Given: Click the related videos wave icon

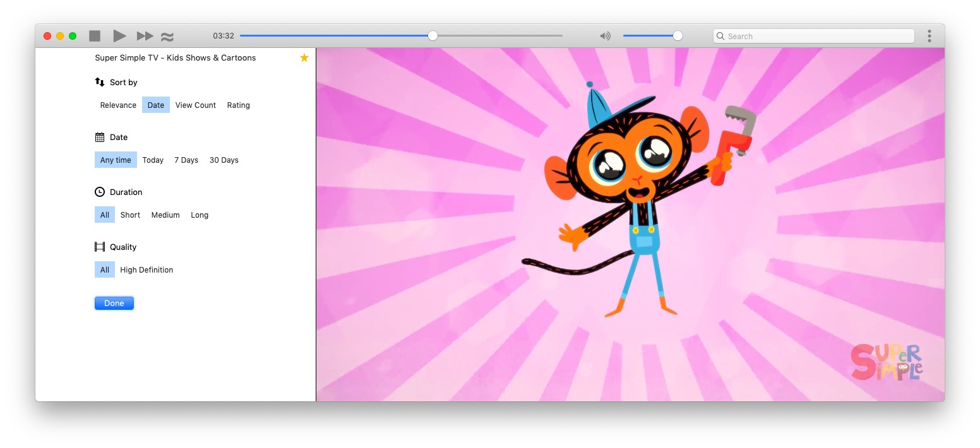Looking at the screenshot, I should click(x=167, y=37).
